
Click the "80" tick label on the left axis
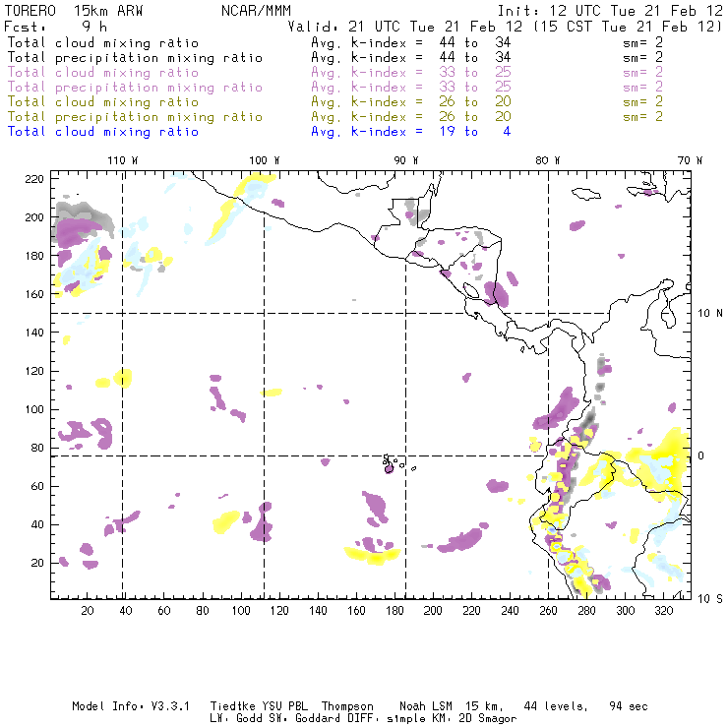(x=37, y=448)
